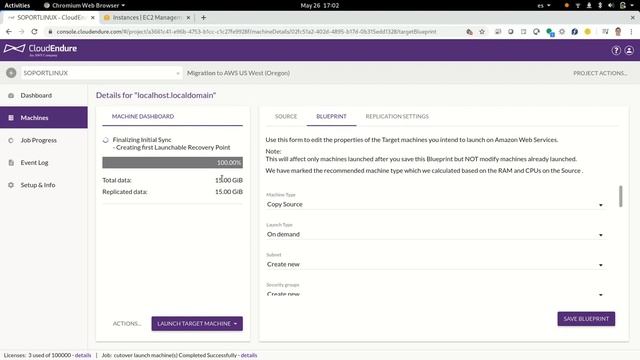Viewport: 640px width, 360px height.
Task: Open Activities overview
Action: pos(17,5)
